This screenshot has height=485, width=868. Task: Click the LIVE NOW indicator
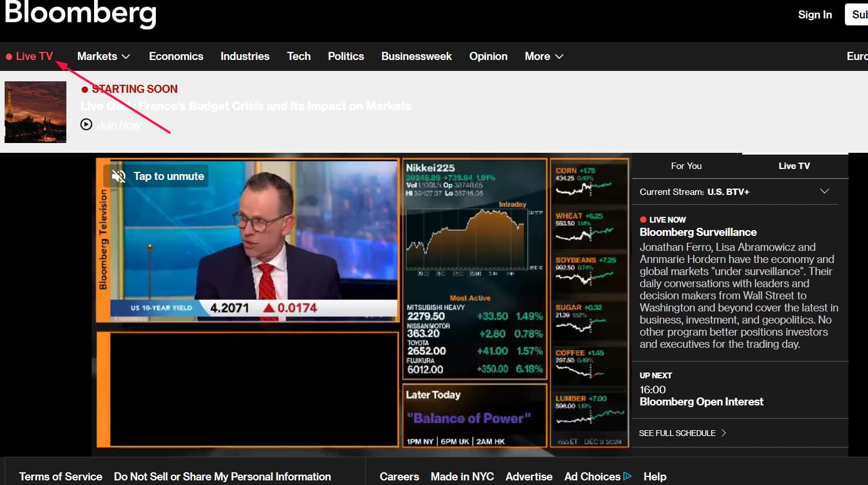coord(663,220)
